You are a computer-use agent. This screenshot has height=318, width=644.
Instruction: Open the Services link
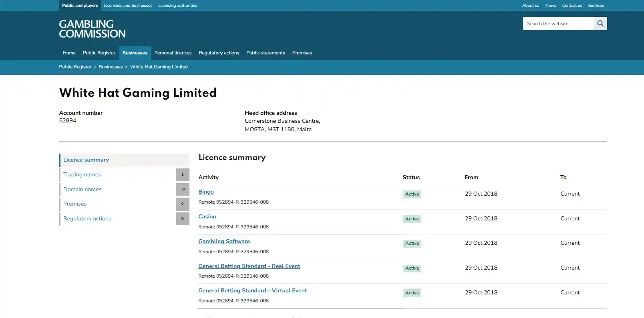click(x=596, y=5)
